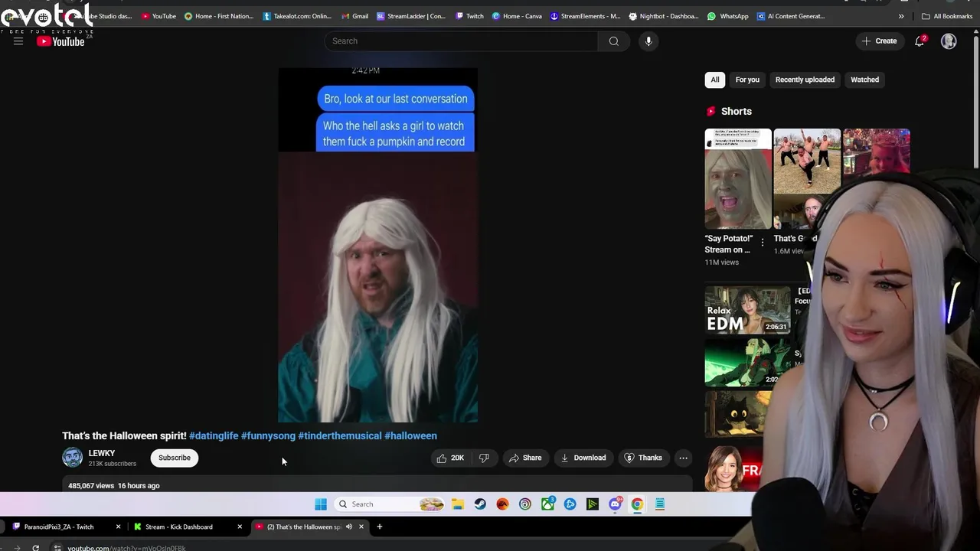
Task: Open hashtag #tinderthemusical link
Action: [x=340, y=435]
